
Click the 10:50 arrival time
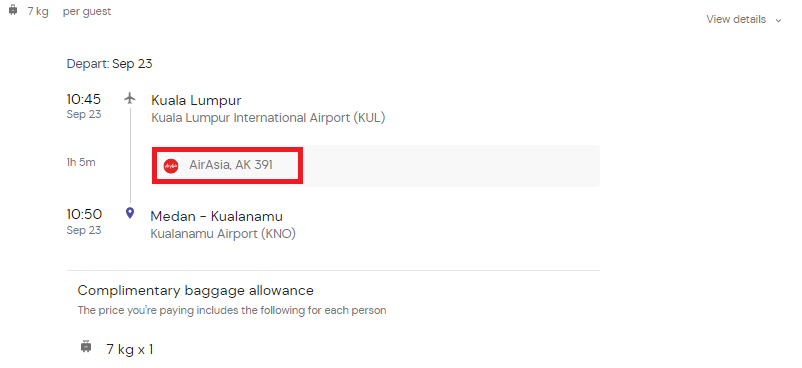(84, 214)
